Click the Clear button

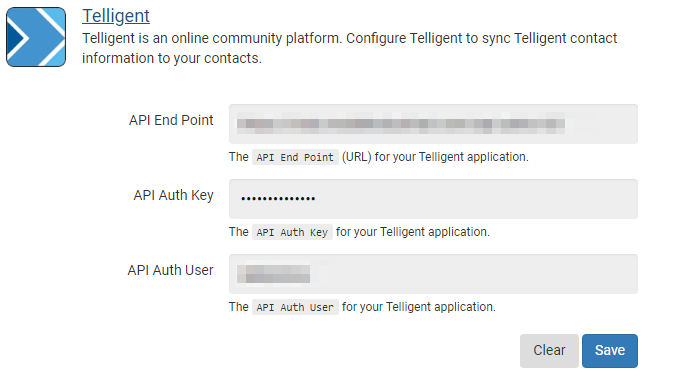pos(549,350)
